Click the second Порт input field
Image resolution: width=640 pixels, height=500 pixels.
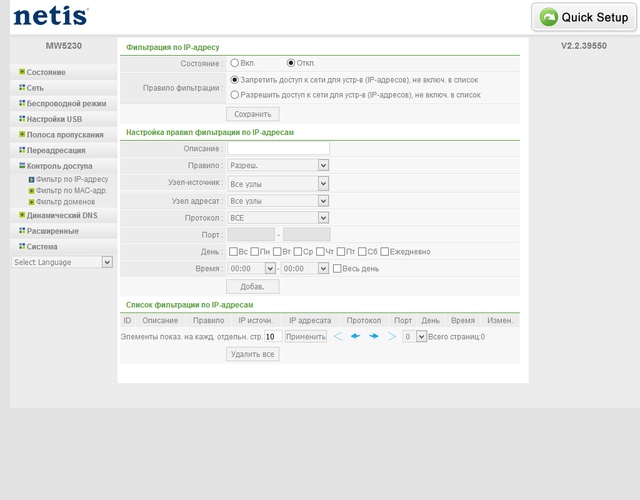[x=307, y=234]
